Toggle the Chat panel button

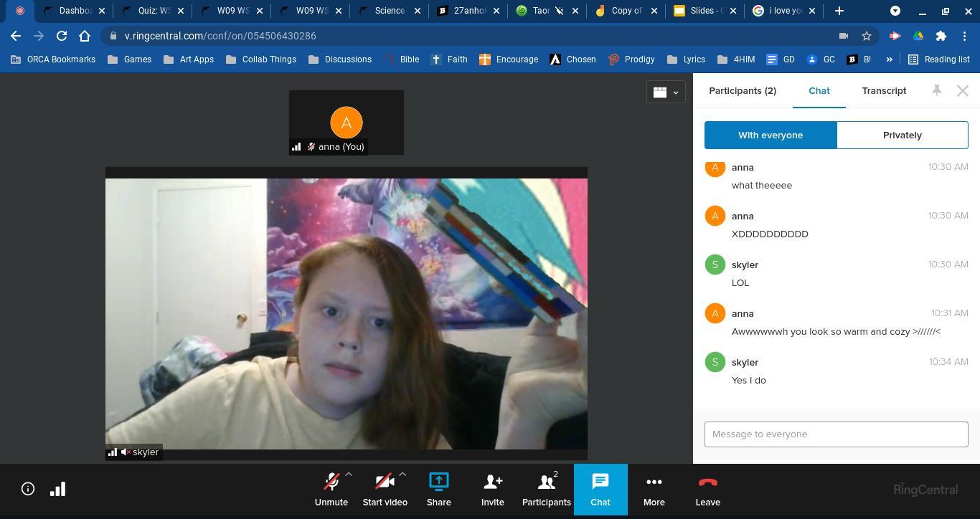(600, 490)
